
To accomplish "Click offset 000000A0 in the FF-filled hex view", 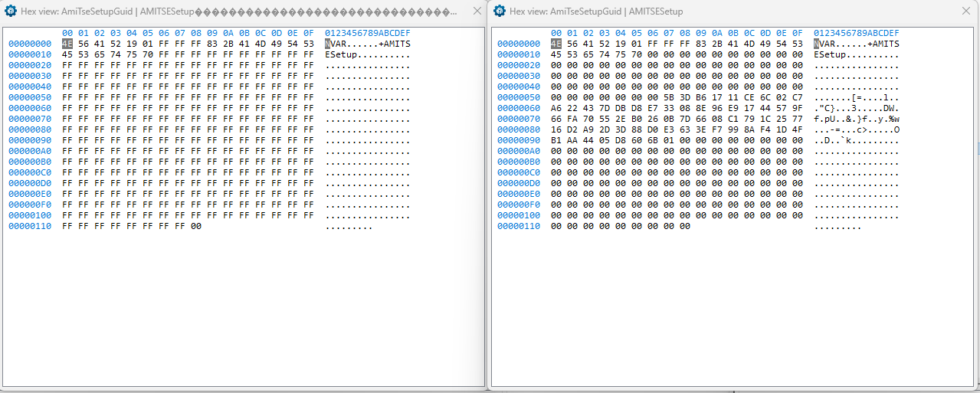I will [x=30, y=151].
